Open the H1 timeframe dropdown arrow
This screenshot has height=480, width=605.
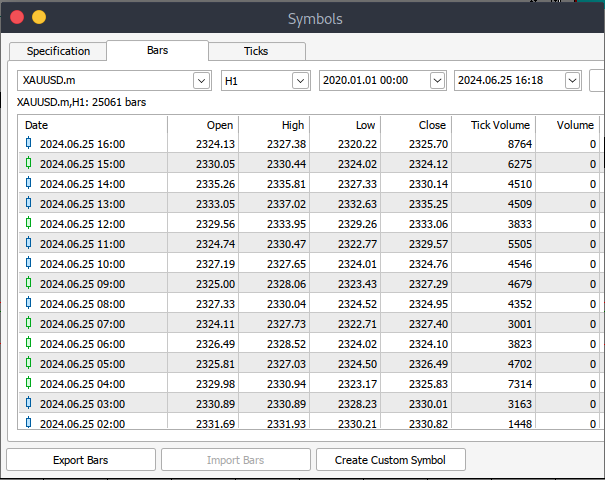coord(301,81)
